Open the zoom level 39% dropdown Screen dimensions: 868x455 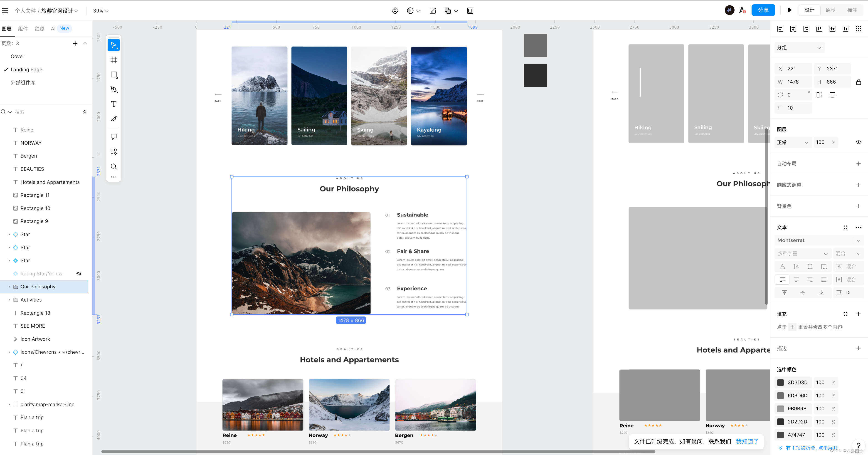click(x=101, y=11)
